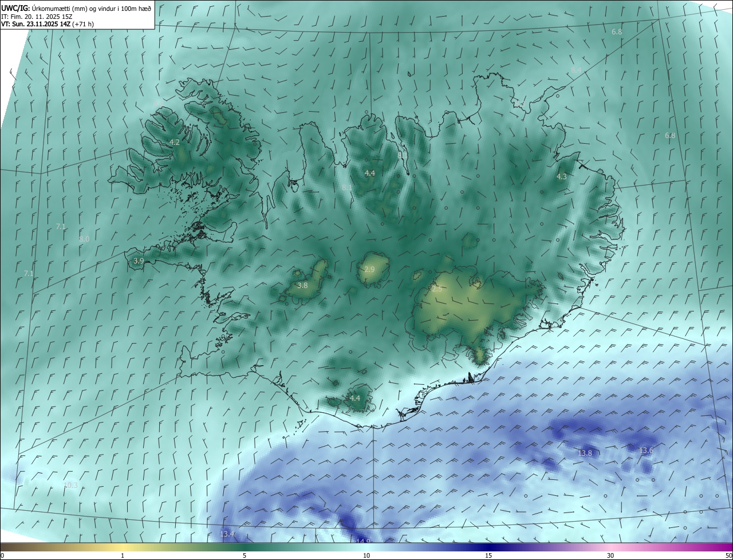Click the 4.2 value over the Westfjords
The height and width of the screenshot is (560, 733).
[x=175, y=142]
